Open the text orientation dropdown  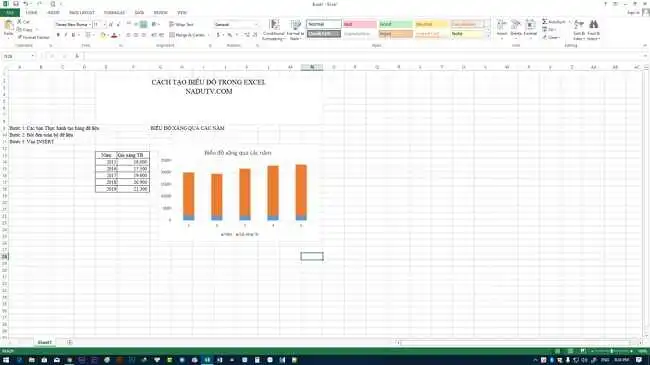[x=155, y=24]
